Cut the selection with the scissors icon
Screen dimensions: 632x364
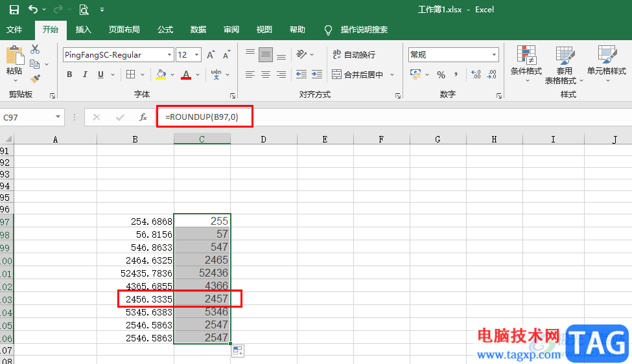tap(35, 49)
